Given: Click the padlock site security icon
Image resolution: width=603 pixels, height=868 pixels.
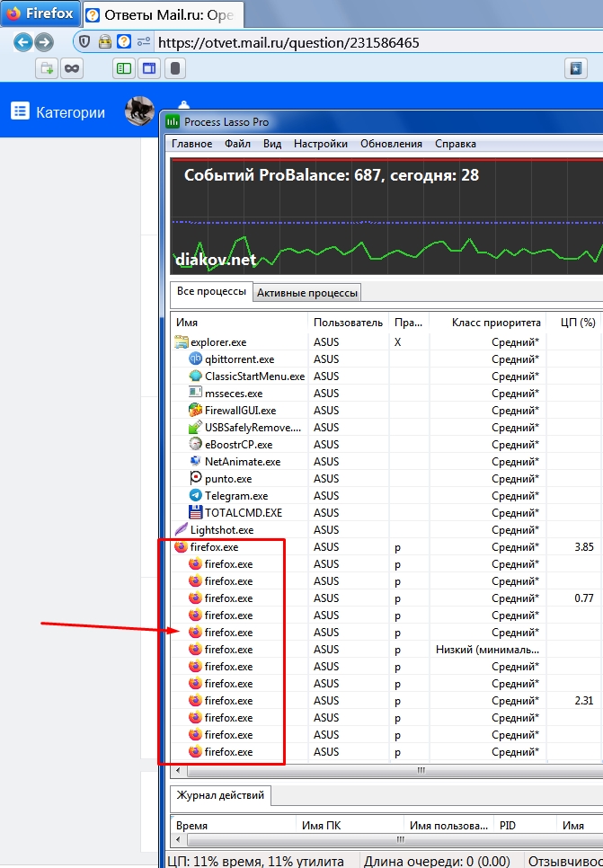Looking at the screenshot, I should point(104,41).
